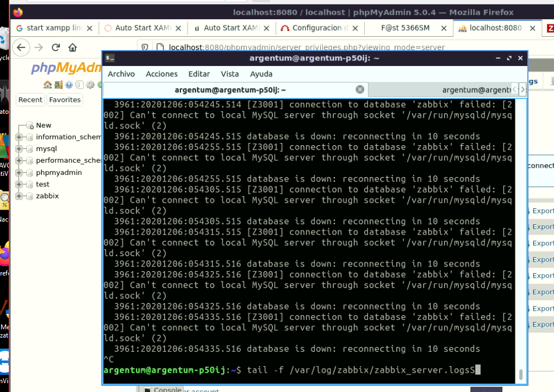554x392 pixels.
Task: Click the tracking protection shield icon
Action: tap(145, 47)
